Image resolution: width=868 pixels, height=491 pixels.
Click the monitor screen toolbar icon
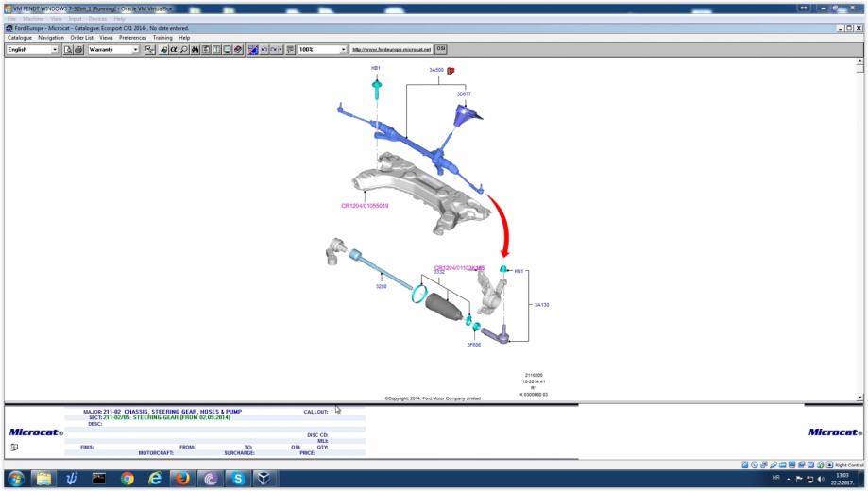tap(227, 49)
